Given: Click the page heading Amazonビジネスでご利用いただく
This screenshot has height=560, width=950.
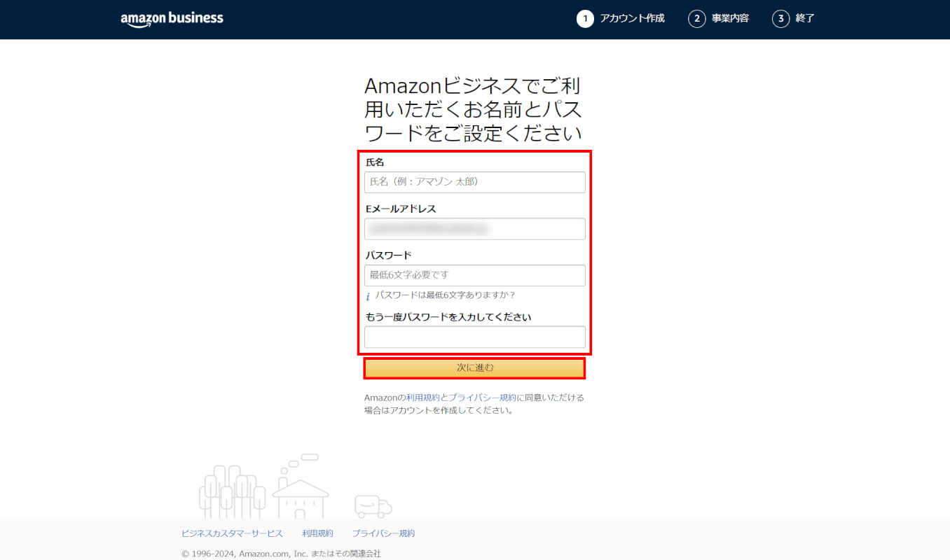Looking at the screenshot, I should pyautogui.click(x=474, y=109).
